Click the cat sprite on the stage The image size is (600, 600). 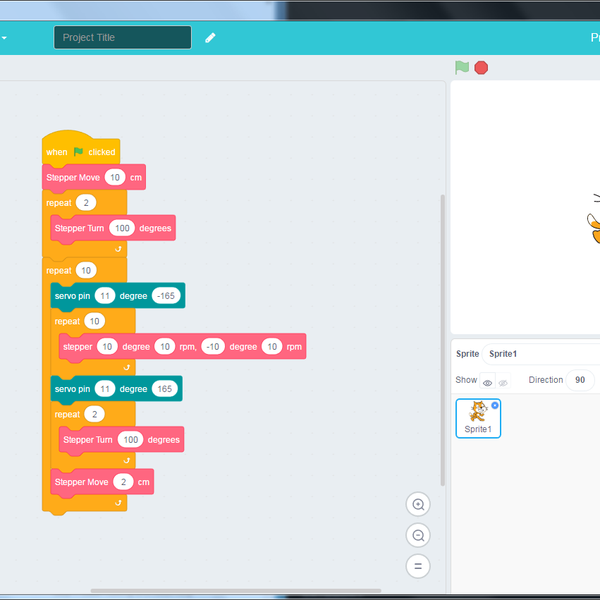click(592, 220)
